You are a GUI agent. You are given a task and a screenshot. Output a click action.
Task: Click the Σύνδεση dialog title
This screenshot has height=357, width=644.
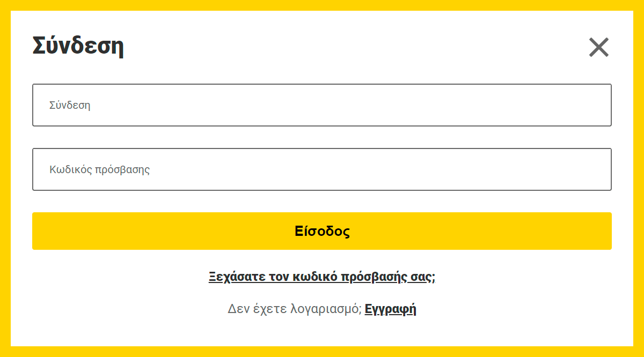click(x=78, y=46)
